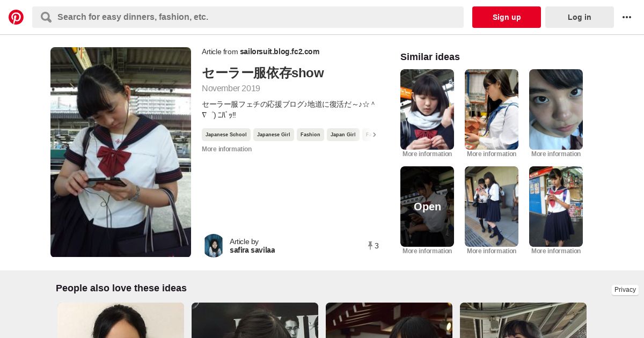This screenshot has height=338, width=644.
Task: Select the Japanese Girl tag
Action: tap(273, 135)
